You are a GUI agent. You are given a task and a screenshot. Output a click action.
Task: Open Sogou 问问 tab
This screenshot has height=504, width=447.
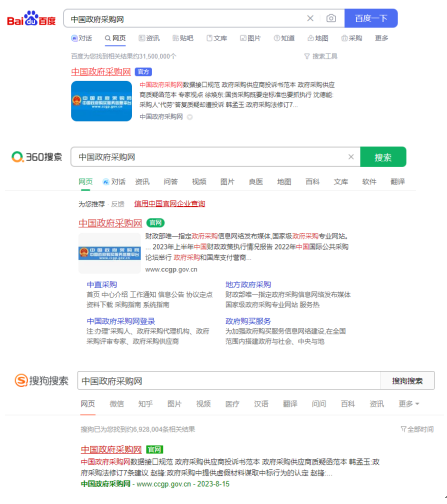pyautogui.click(x=319, y=404)
